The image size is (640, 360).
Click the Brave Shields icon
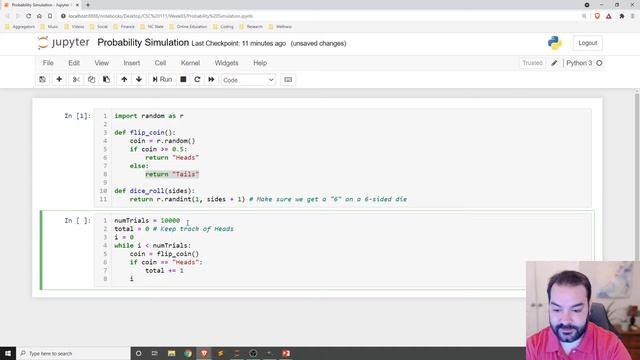coord(597,16)
